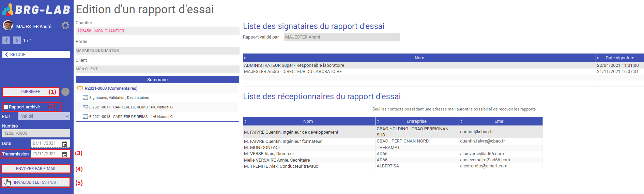
Task: Click signature date 22/04/2021 11:01:00
Action: pos(618,65)
